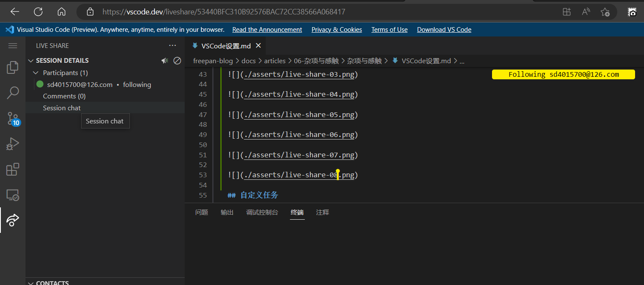Close the VSCode设置.md editor tab

(x=258, y=46)
